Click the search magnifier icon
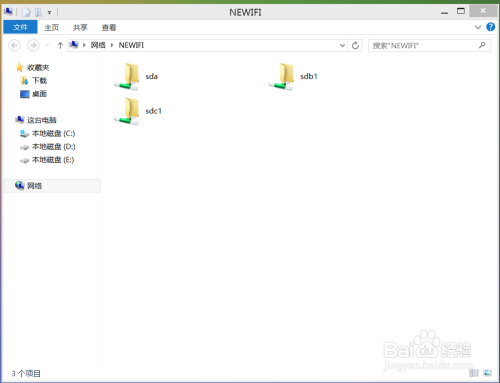The image size is (500, 383). (x=482, y=45)
